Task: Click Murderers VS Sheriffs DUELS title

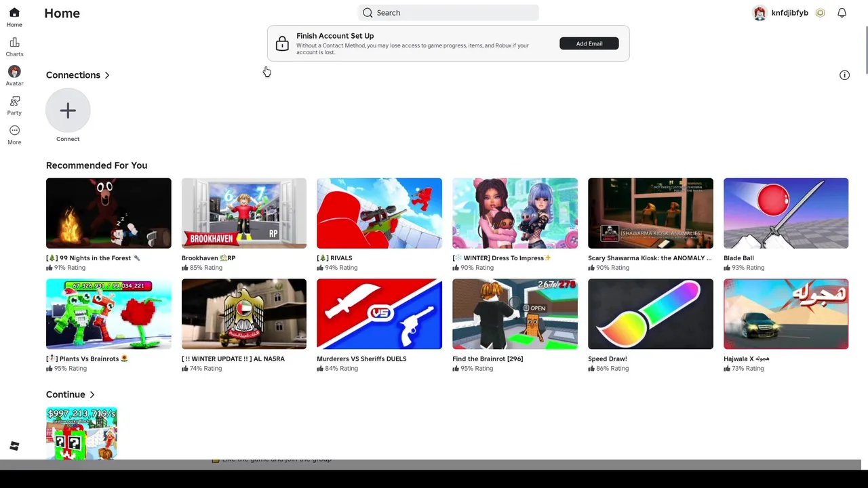Action: [x=361, y=359]
